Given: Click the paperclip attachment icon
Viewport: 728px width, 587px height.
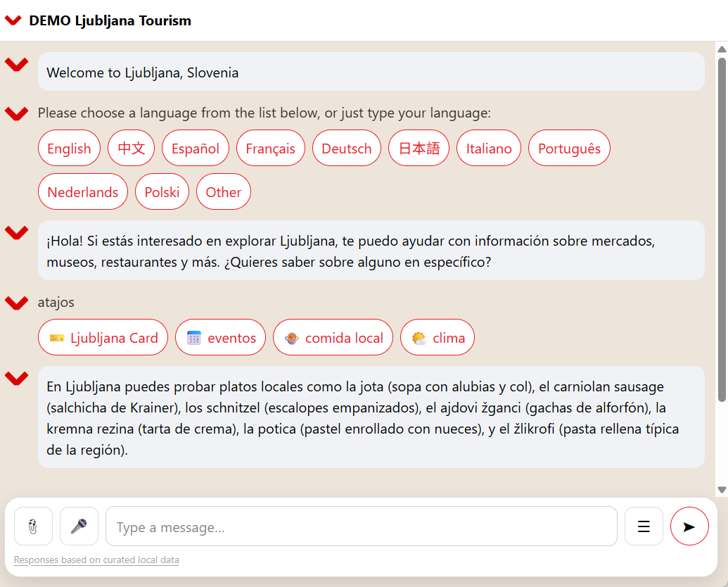Looking at the screenshot, I should (33, 526).
